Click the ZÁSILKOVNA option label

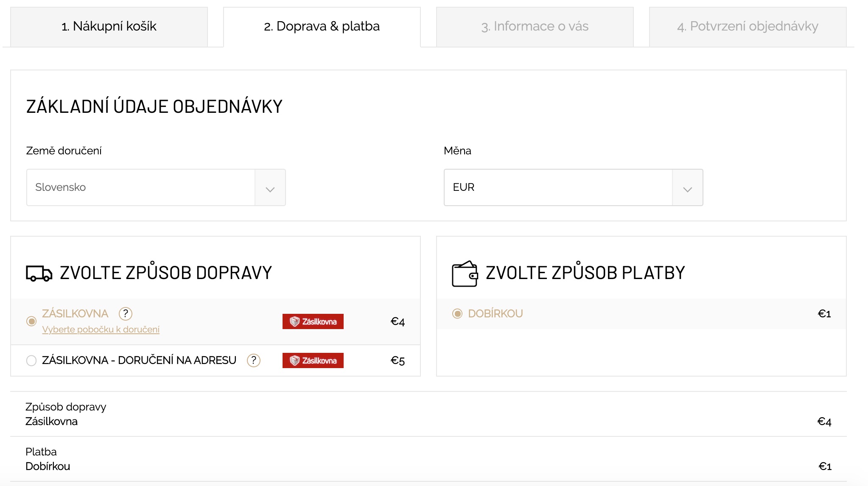coord(75,314)
